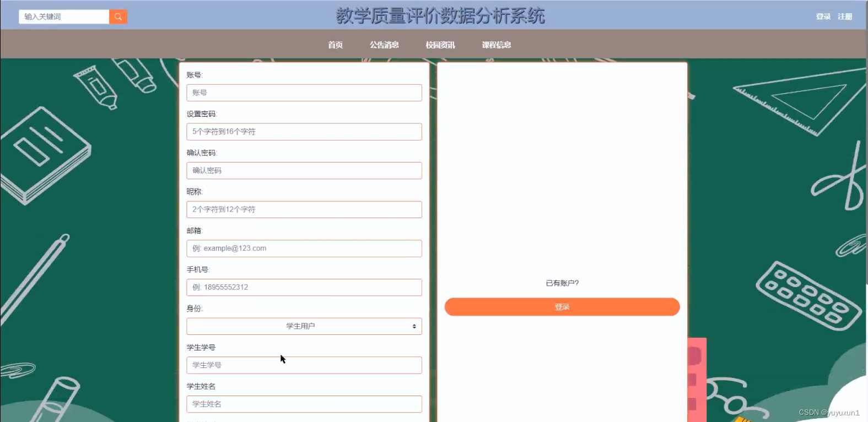Open the 身份 dropdown showing 学生用户
The height and width of the screenshot is (422, 868).
304,326
